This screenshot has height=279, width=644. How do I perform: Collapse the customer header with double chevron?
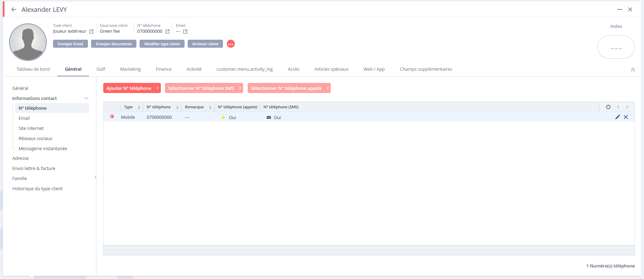coord(633,70)
